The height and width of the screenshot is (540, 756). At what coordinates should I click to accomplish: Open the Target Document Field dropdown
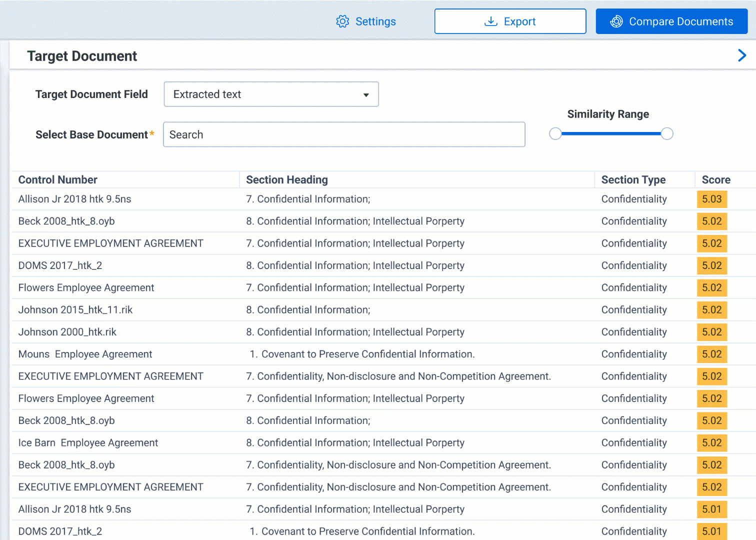click(x=271, y=94)
